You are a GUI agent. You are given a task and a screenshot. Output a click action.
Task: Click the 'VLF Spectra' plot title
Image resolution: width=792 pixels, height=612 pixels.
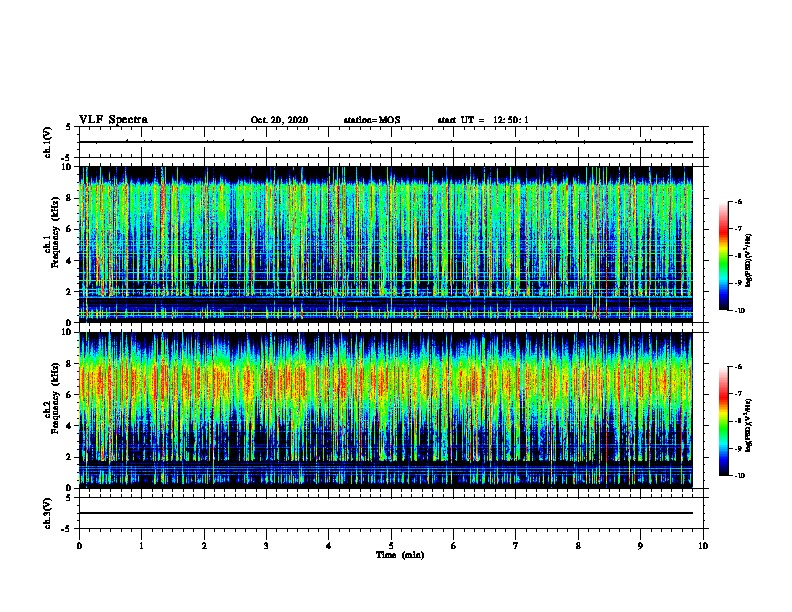[x=114, y=119]
